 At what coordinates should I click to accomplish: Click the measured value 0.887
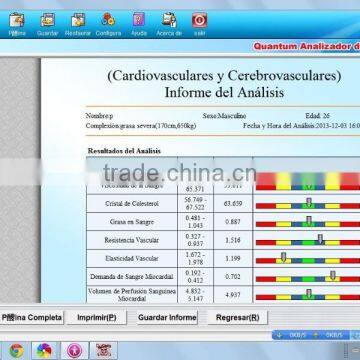[233, 222]
